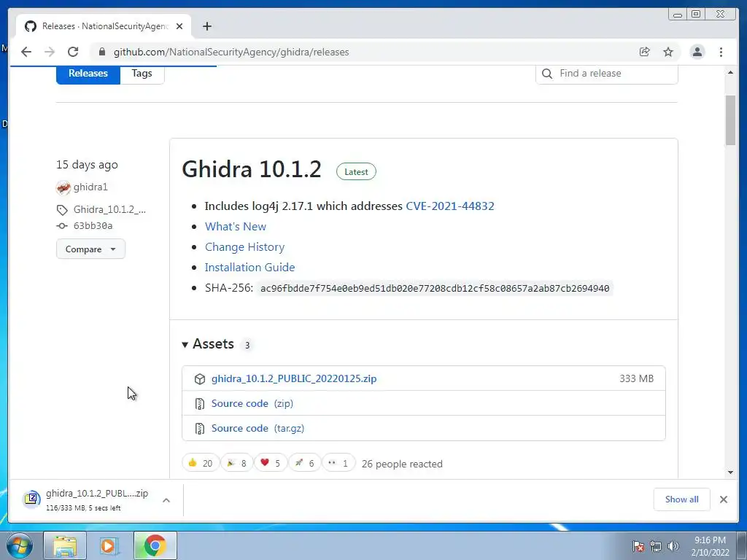Download Source code (zip)

[252, 403]
